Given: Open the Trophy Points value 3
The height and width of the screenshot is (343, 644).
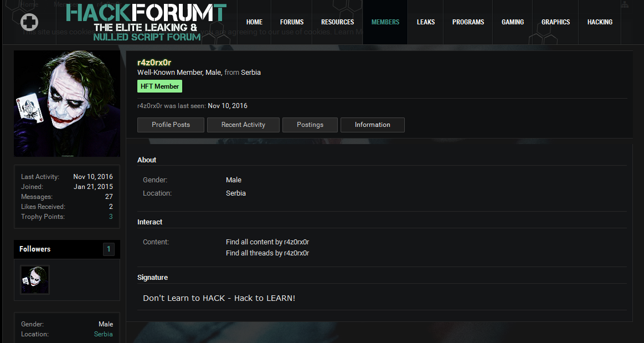Looking at the screenshot, I should 111,217.
